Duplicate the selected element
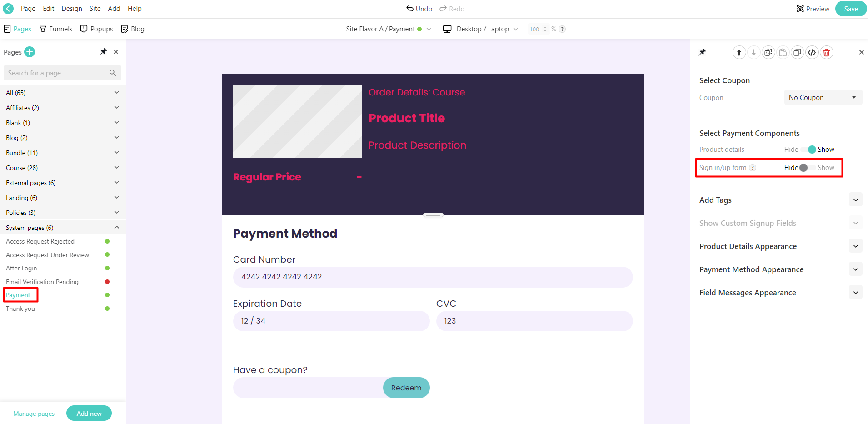Image resolution: width=868 pixels, height=424 pixels. (797, 52)
